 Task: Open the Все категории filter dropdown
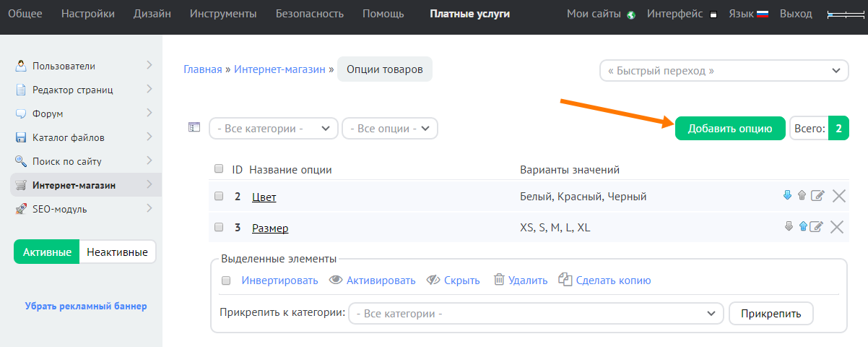[273, 129]
